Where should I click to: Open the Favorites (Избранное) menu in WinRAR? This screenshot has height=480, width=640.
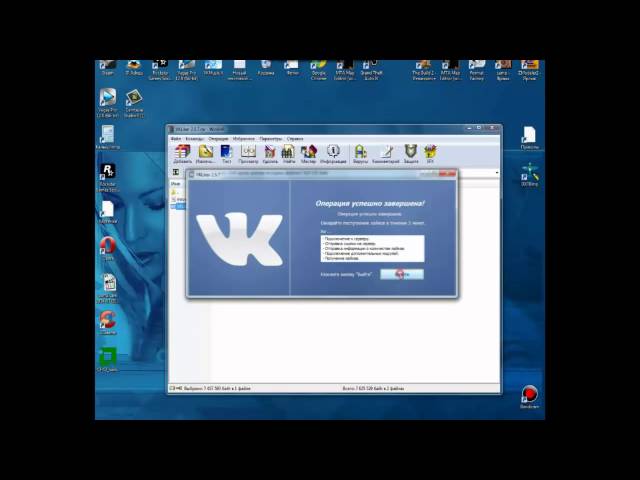(244, 139)
